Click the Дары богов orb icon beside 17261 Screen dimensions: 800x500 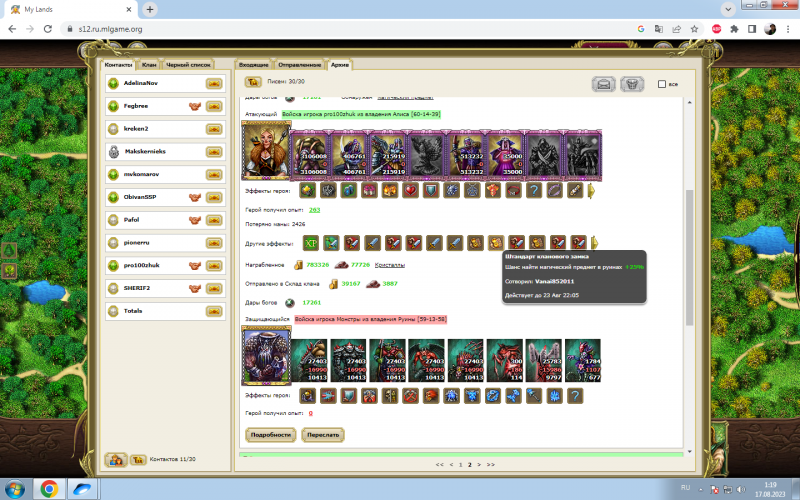289,303
